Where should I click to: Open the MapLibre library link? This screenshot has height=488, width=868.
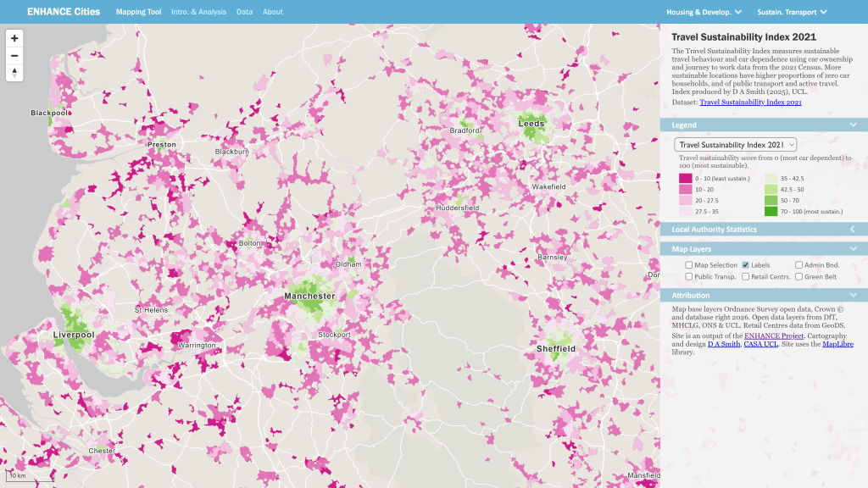click(x=837, y=344)
